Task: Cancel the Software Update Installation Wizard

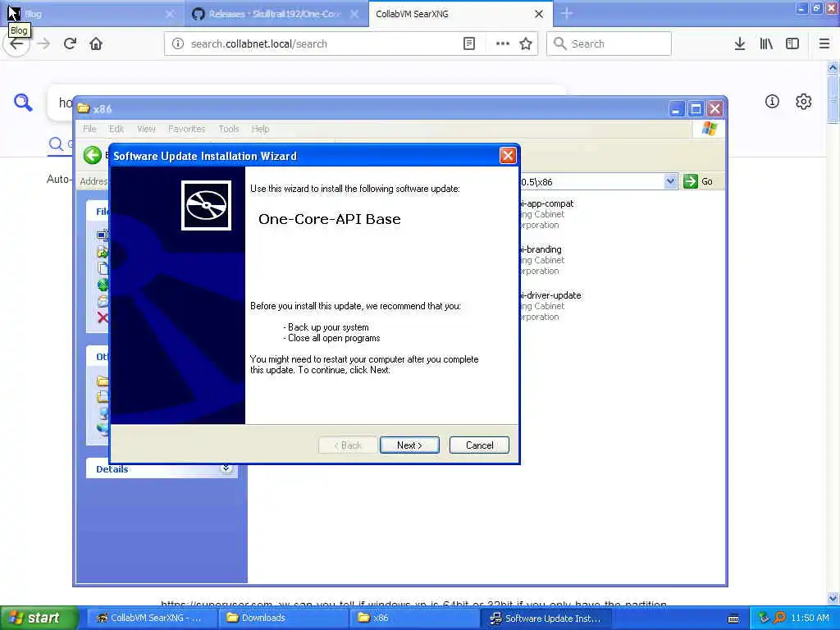Action: tap(479, 445)
